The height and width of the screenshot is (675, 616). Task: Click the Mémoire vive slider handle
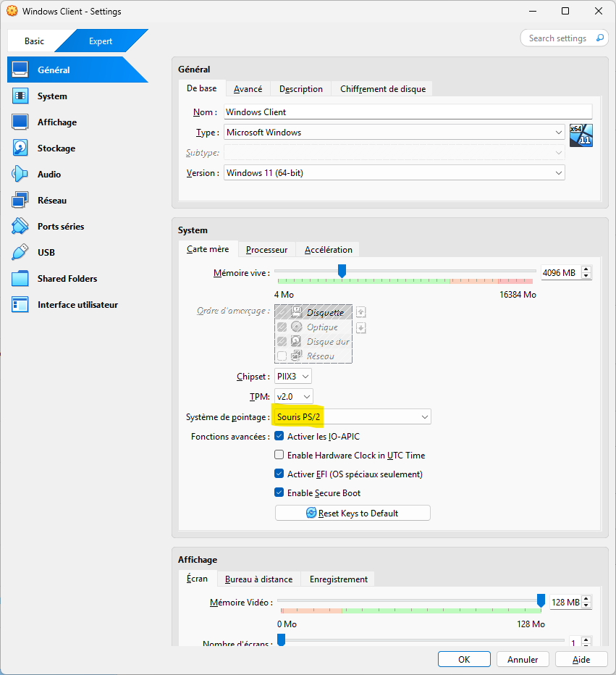click(342, 271)
